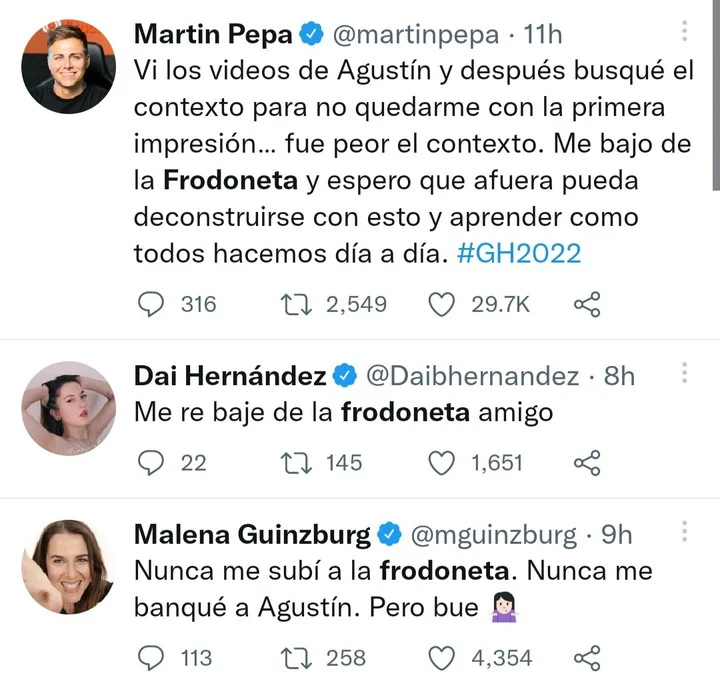Retweet Dai Hernández's frodoneta tweet

(x=296, y=462)
